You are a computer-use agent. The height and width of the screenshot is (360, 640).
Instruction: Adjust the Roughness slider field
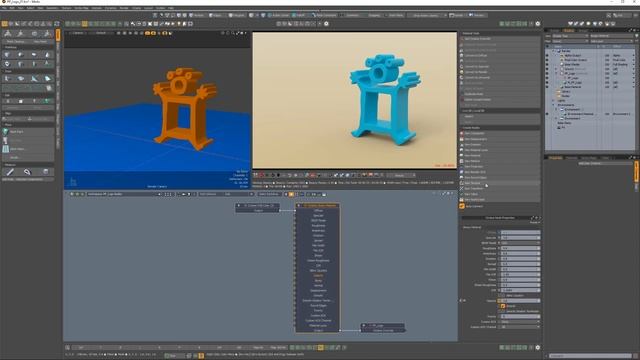point(520,248)
